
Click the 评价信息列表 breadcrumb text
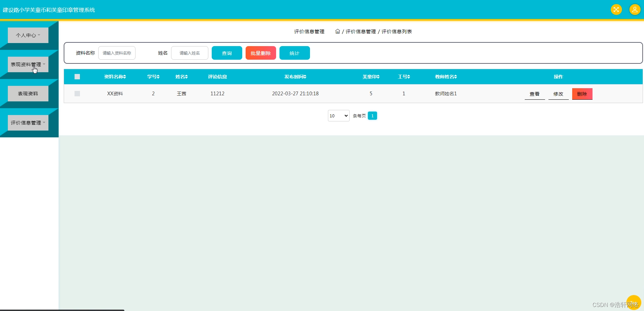click(x=397, y=32)
